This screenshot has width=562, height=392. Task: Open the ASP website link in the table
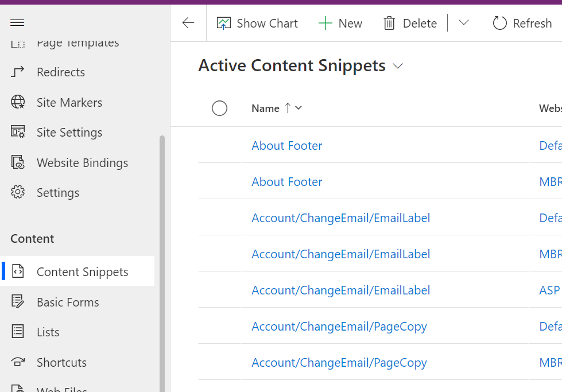[x=550, y=290]
